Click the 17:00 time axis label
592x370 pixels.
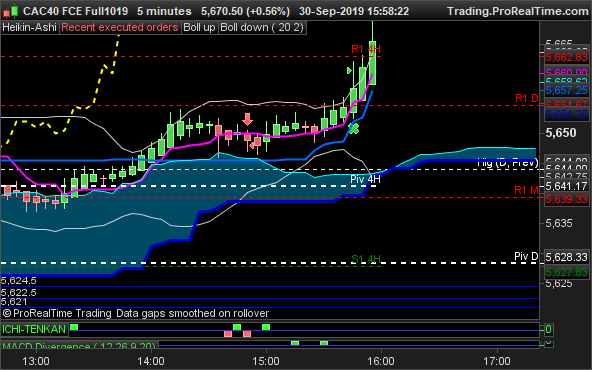[497, 361]
